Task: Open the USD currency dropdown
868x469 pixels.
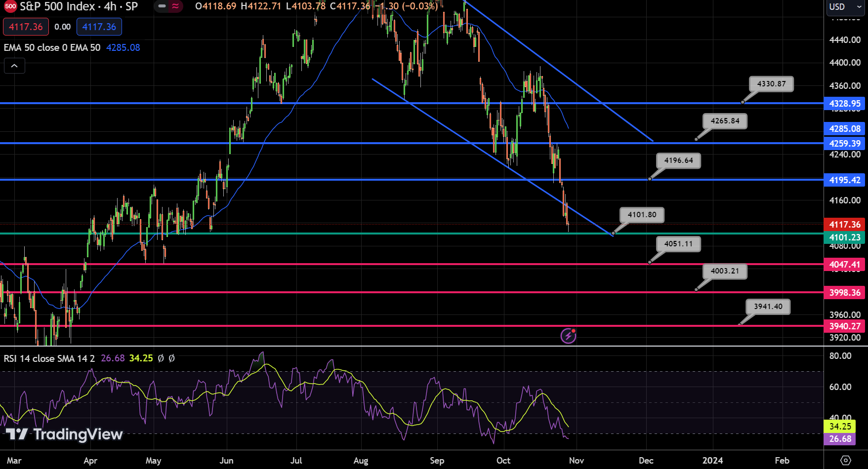Action: click(845, 7)
